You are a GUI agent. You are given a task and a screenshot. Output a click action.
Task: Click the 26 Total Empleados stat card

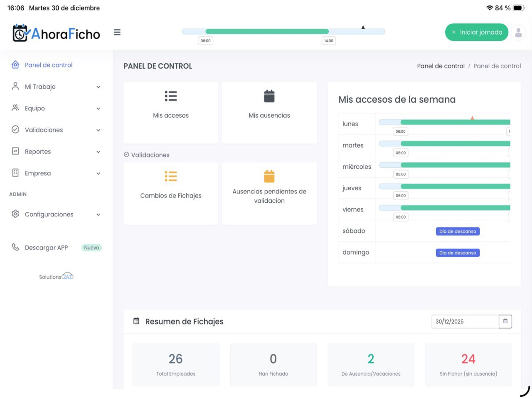coord(176,365)
